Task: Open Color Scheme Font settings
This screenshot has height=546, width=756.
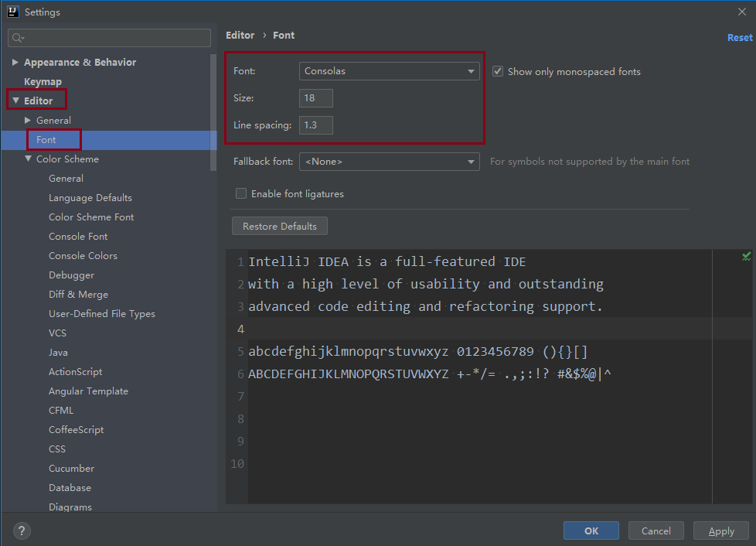Action: tap(91, 217)
